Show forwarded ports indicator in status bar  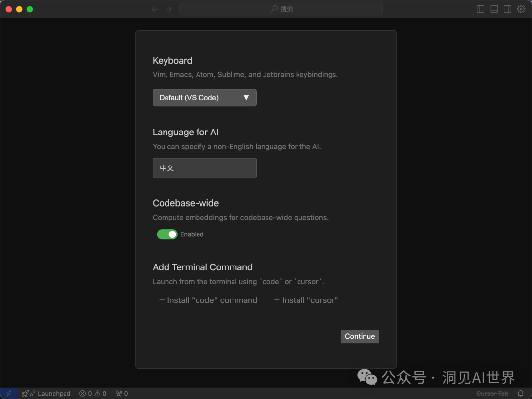click(122, 393)
